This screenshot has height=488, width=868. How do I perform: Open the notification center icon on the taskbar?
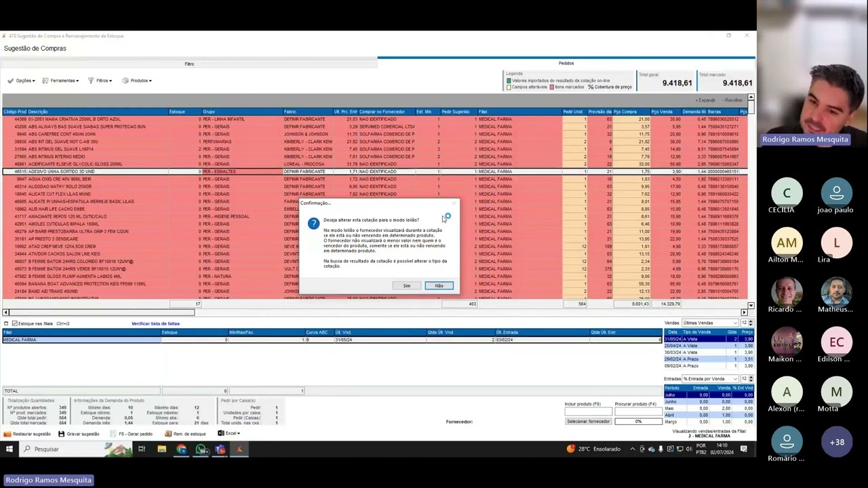(744, 449)
